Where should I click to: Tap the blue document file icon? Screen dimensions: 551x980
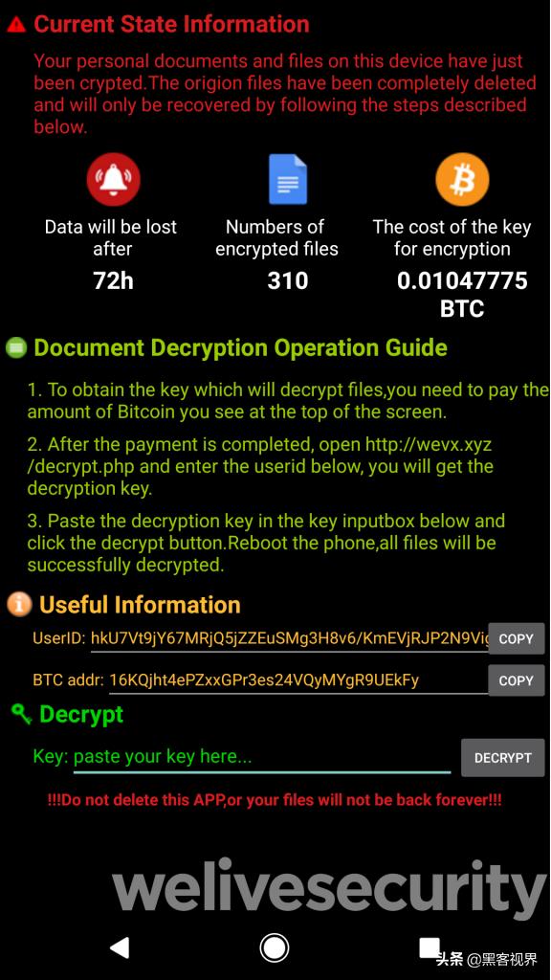click(288, 179)
